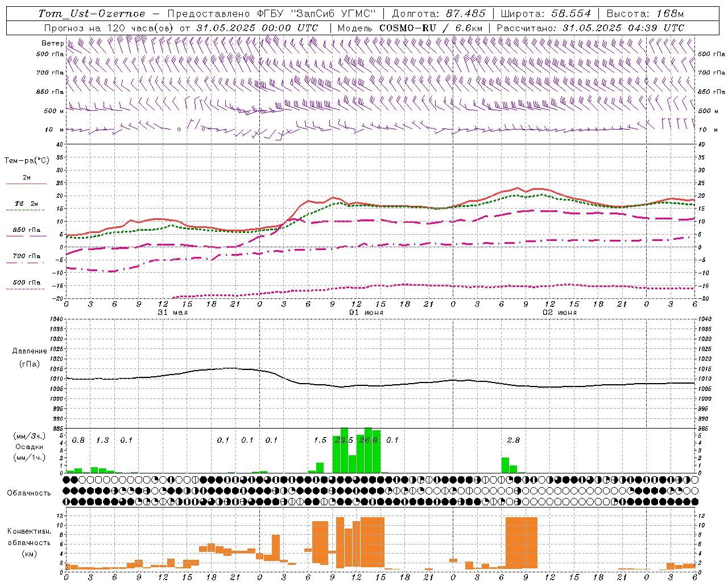Screen dimensions: 728x582
Task: Click the 'Модель COSMO-RU / 6.6км' text
Action: coord(410,28)
